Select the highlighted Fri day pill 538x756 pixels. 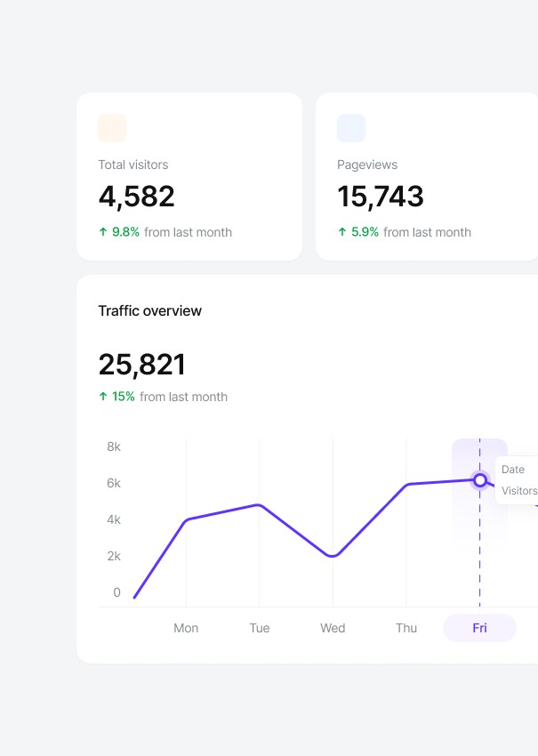[x=479, y=628]
